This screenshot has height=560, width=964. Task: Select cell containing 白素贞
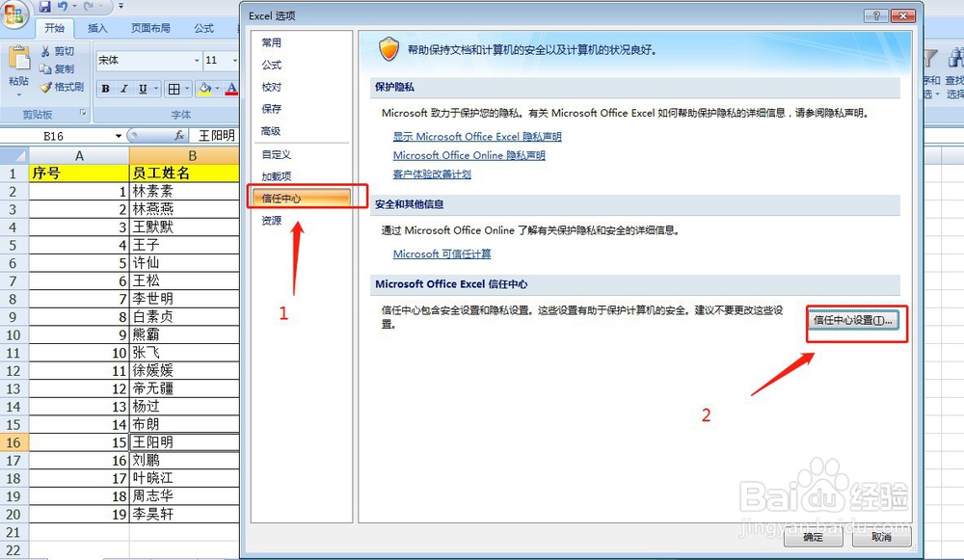click(x=184, y=317)
